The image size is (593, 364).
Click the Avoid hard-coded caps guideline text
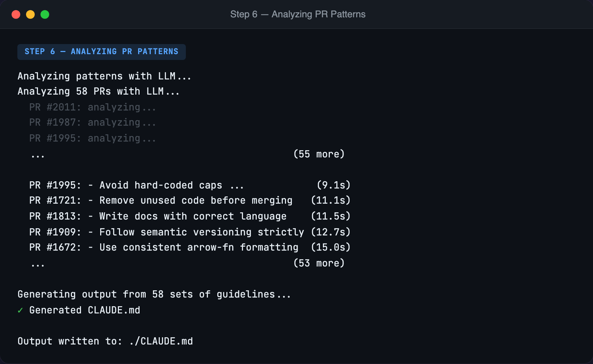click(161, 185)
